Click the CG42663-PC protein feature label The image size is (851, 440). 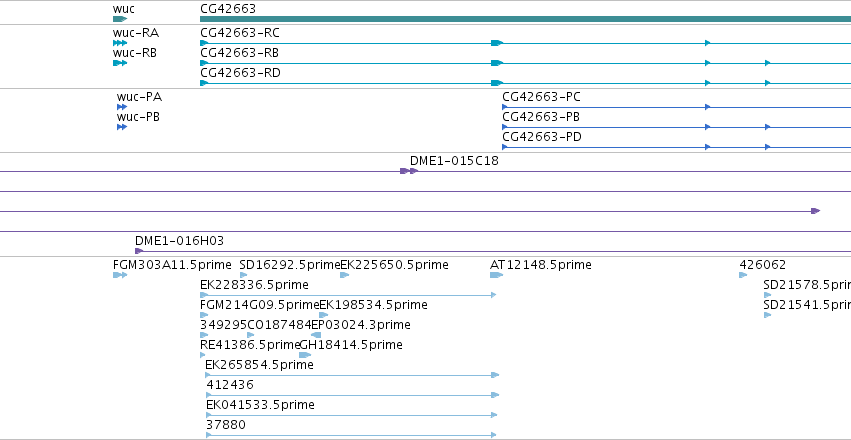(x=541, y=97)
